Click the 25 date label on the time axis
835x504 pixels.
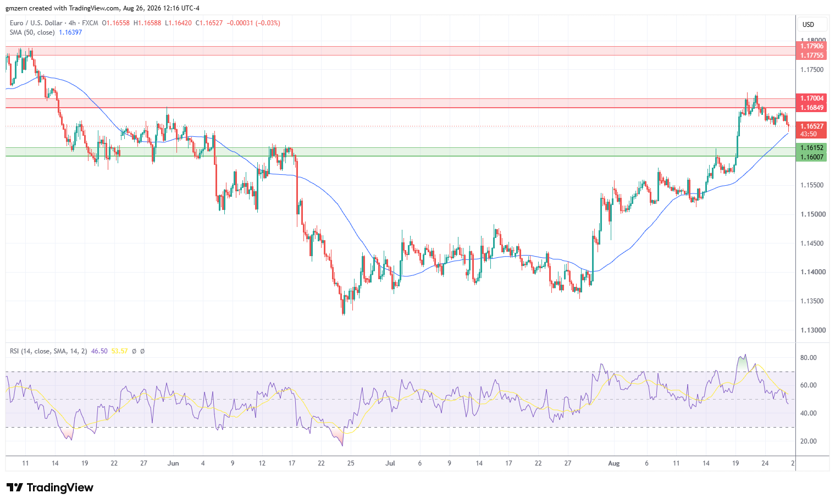[x=351, y=463]
